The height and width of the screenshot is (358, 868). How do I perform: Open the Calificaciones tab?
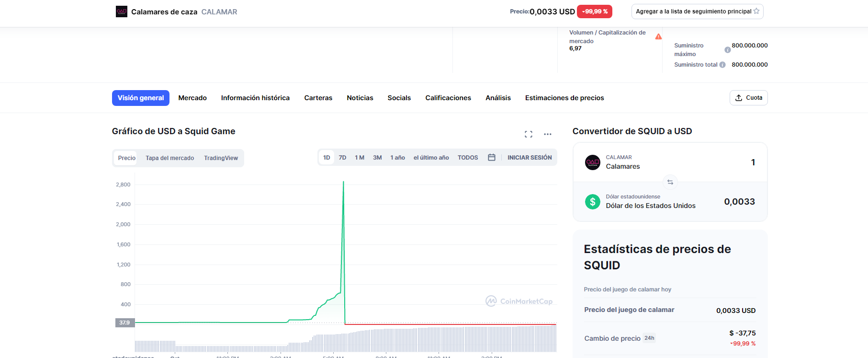click(x=448, y=98)
